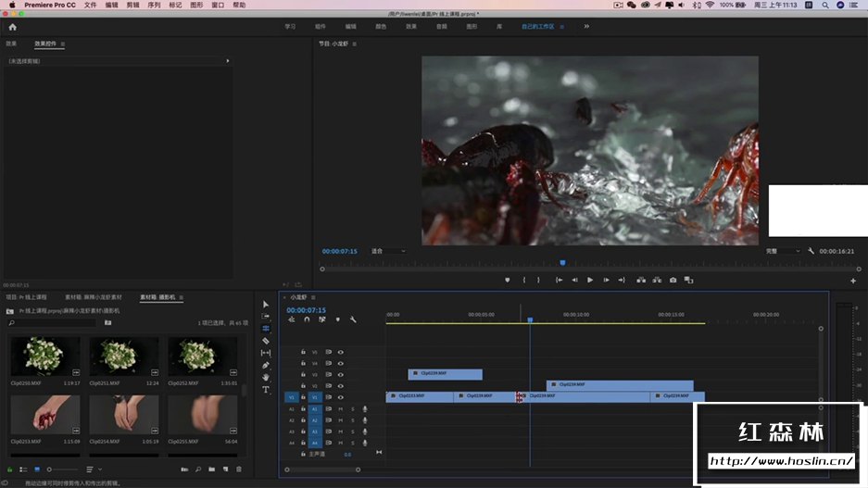Viewport: 868px width, 488px height.
Task: Mute audio track A1
Action: pos(340,408)
